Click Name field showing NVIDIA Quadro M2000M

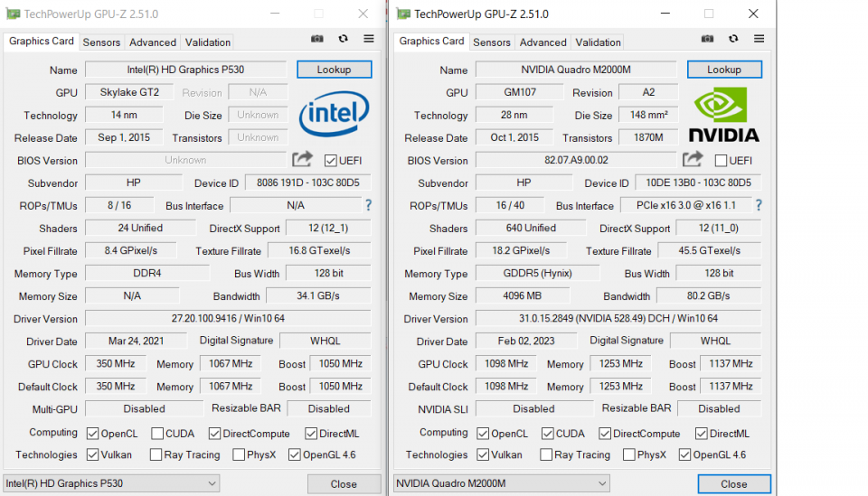576,70
